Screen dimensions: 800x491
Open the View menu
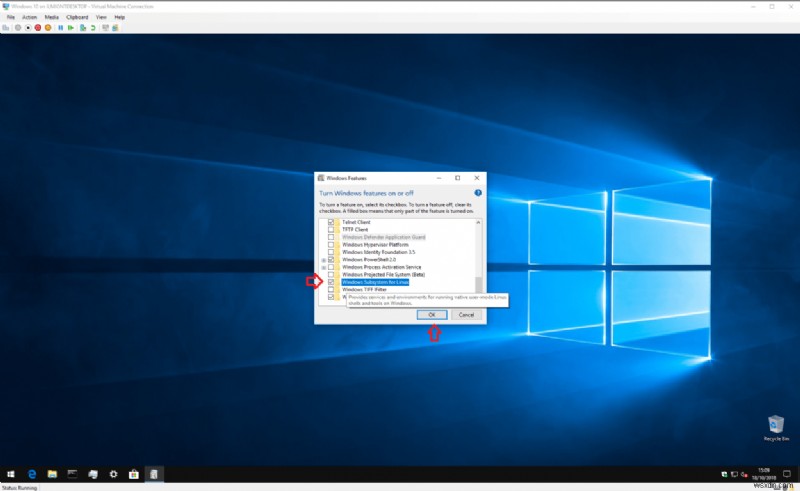(x=101, y=17)
